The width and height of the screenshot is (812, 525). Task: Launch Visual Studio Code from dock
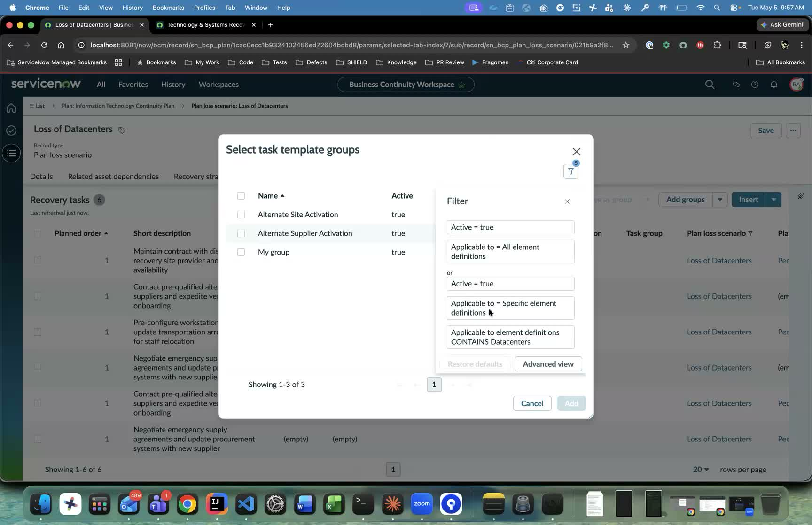(x=246, y=504)
